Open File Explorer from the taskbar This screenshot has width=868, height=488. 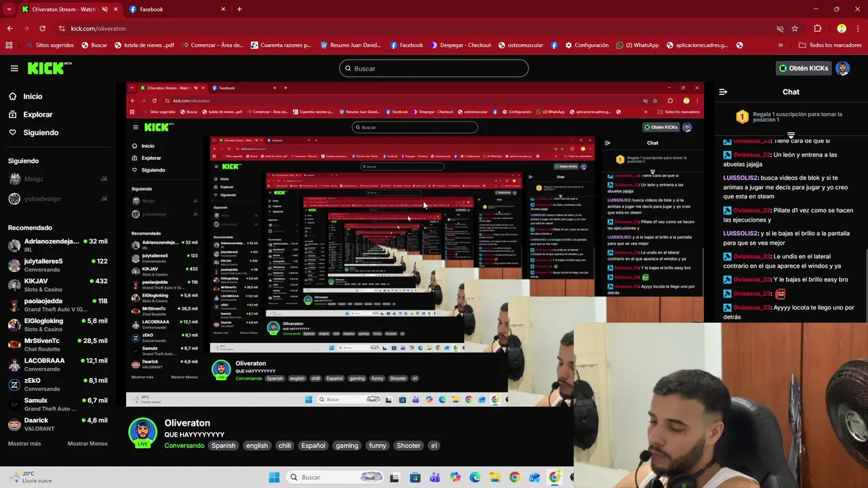click(x=495, y=477)
